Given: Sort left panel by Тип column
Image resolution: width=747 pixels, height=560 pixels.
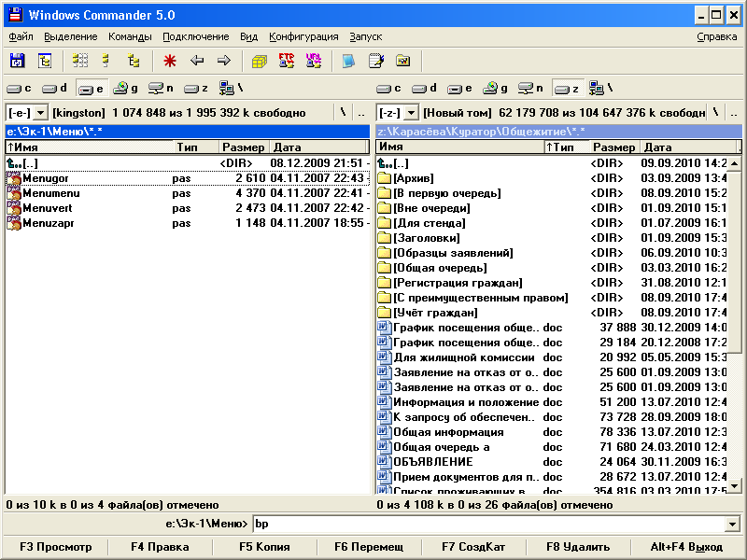Looking at the screenshot, I should pyautogui.click(x=196, y=147).
